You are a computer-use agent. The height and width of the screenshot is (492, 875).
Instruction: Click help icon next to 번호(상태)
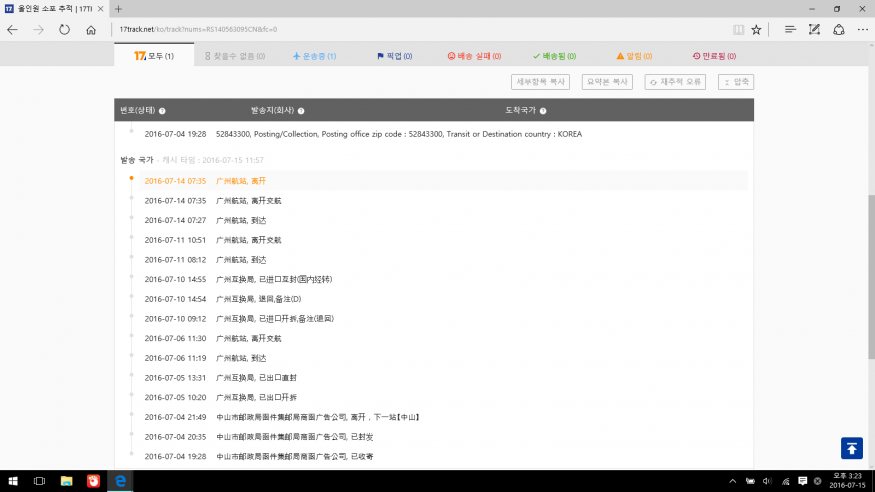162,111
